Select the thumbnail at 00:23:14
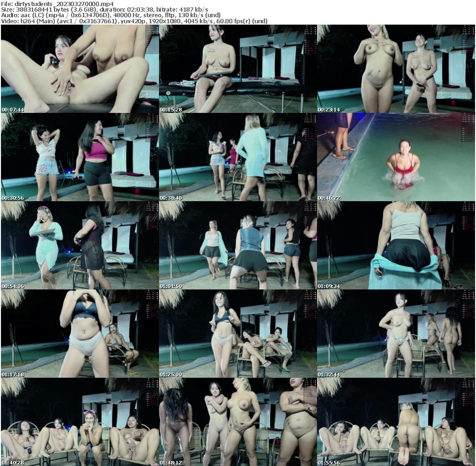 396,69
